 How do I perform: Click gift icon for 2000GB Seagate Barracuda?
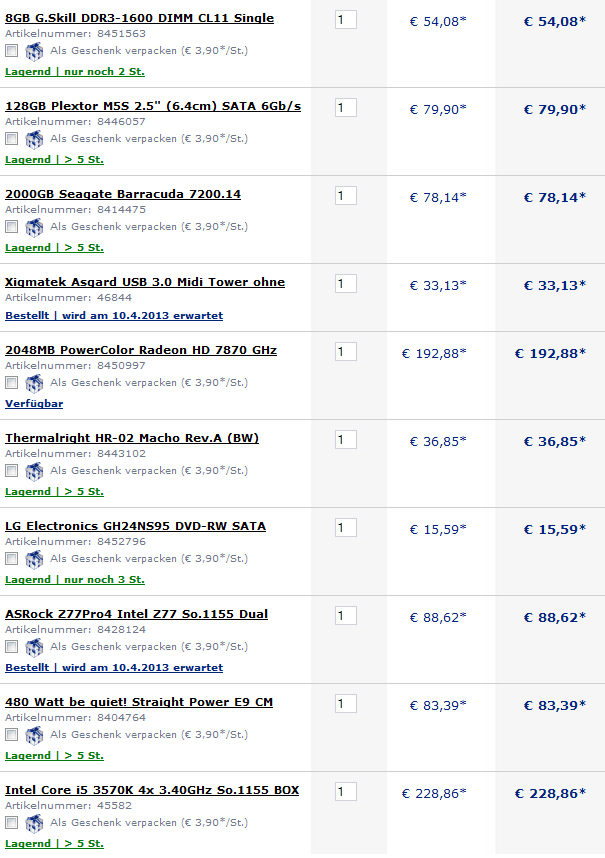point(34,228)
